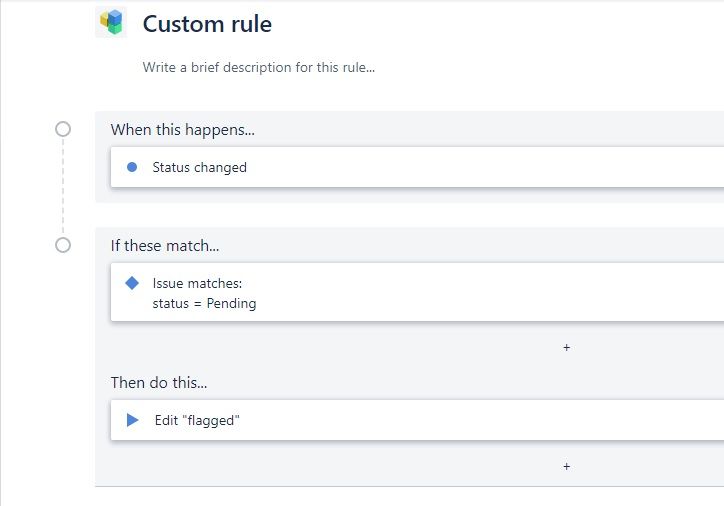Viewport: 724px width, 506px height.
Task: Click the dashed connector between rule steps
Action: click(x=63, y=187)
